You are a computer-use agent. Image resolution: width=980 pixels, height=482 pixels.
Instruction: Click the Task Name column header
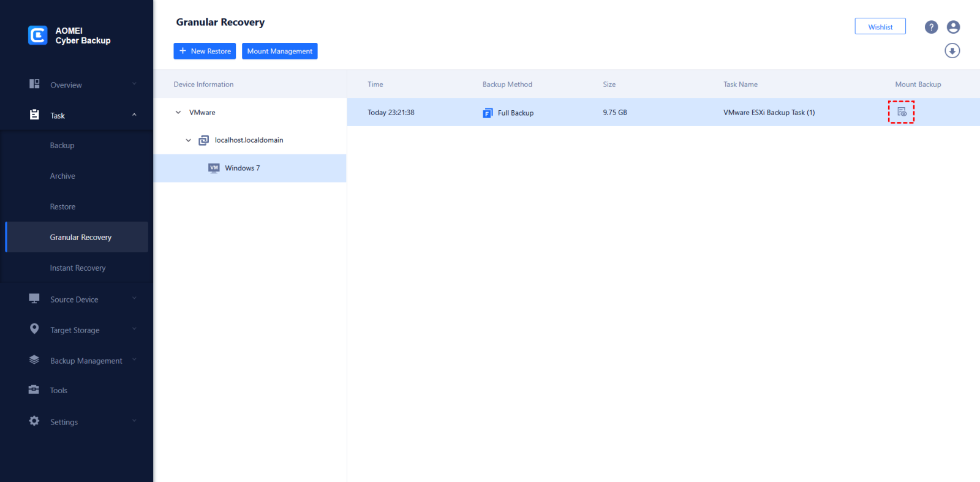(x=741, y=85)
